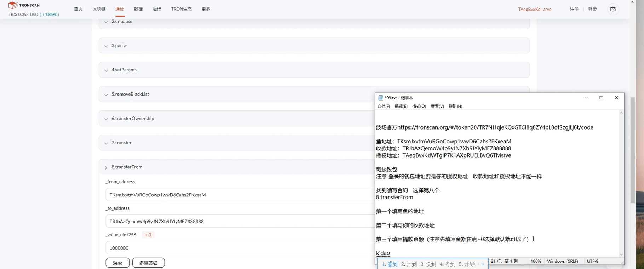Viewport: 644px width, 269px height.
Task: Click the 多重签名 button
Action: [x=148, y=263]
